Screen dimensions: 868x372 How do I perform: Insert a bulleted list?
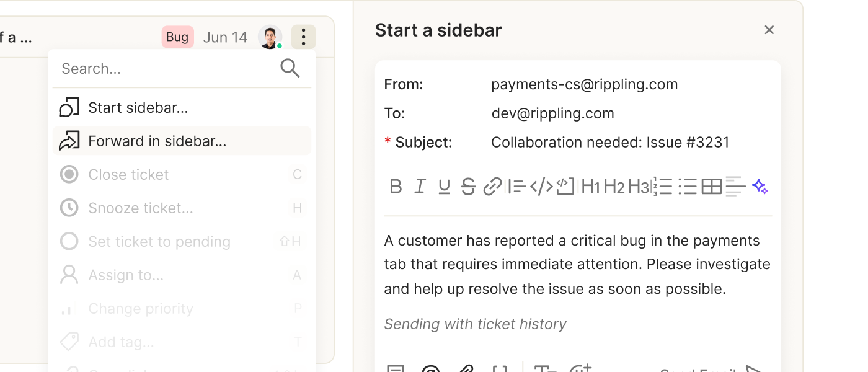(x=687, y=187)
